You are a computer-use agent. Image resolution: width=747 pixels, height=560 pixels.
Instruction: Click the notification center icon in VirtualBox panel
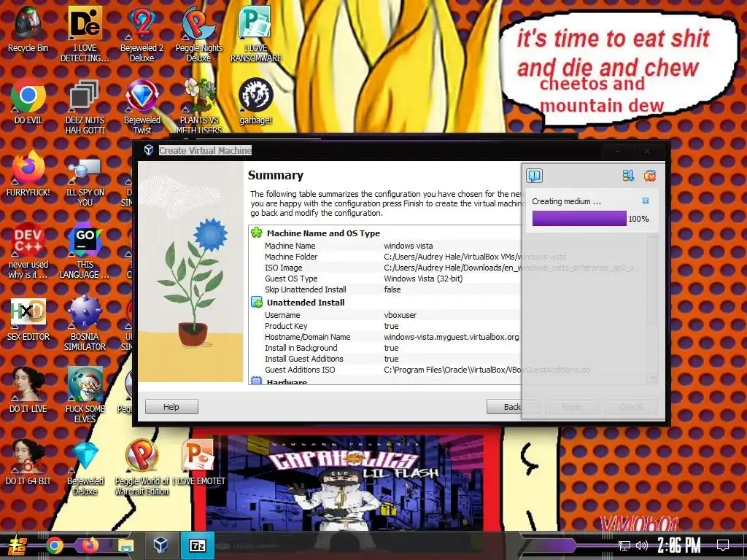(535, 176)
